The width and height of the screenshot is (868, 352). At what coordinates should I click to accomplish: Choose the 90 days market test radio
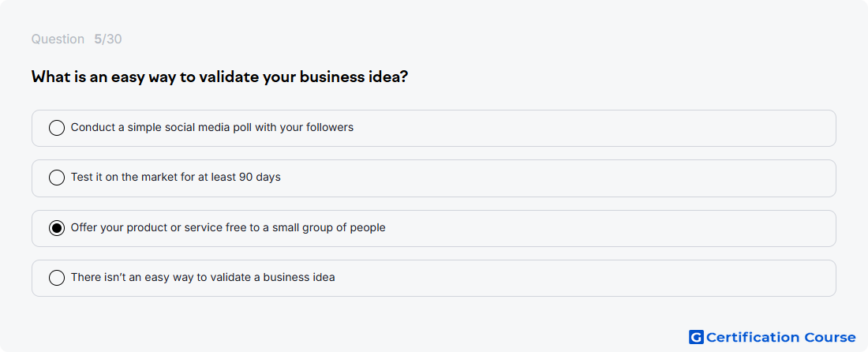(57, 178)
